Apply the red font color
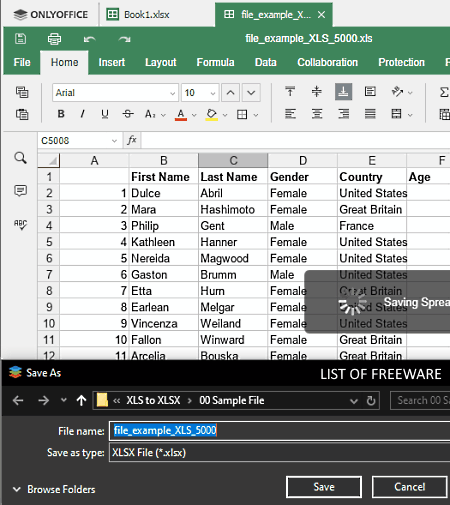 point(181,114)
